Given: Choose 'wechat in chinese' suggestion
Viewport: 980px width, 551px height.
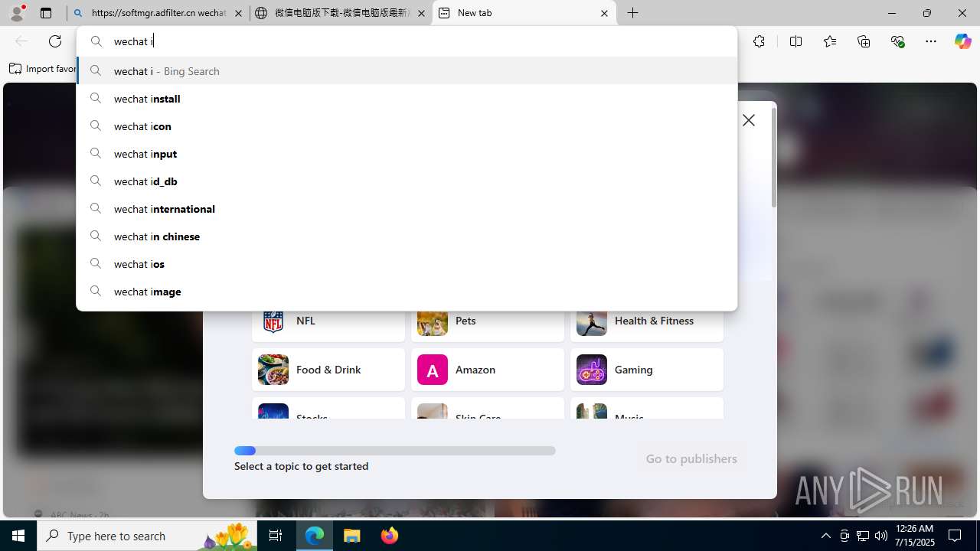Looking at the screenshot, I should (407, 236).
